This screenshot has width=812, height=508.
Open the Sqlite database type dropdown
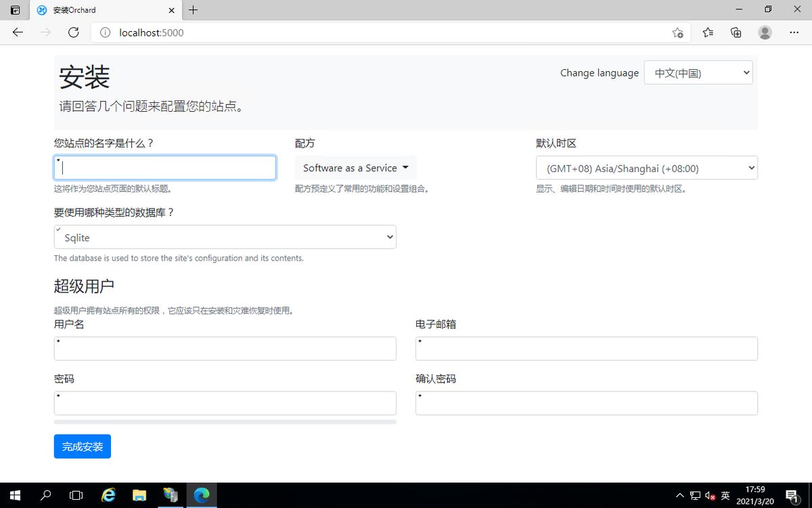point(225,237)
